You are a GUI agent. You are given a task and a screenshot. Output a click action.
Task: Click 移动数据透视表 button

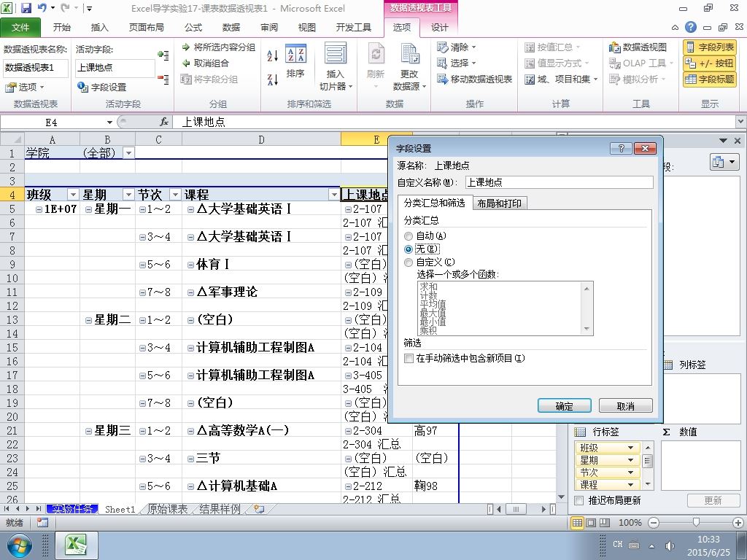coord(474,79)
